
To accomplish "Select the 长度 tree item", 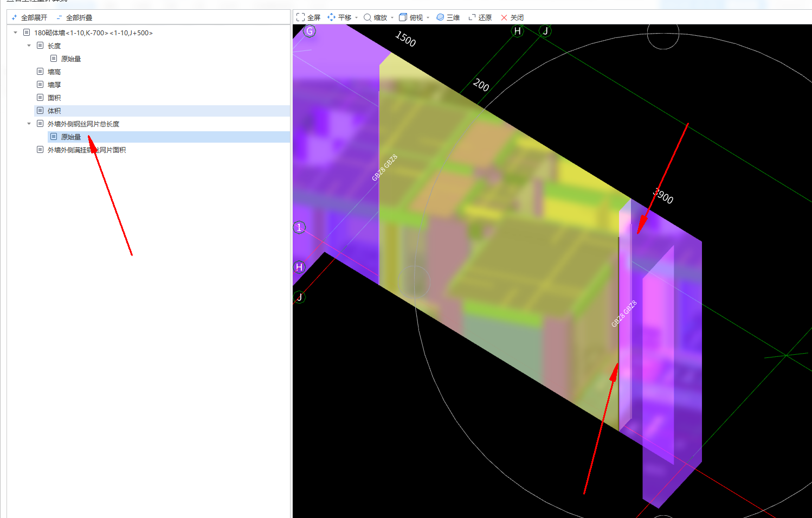I will 54,46.
